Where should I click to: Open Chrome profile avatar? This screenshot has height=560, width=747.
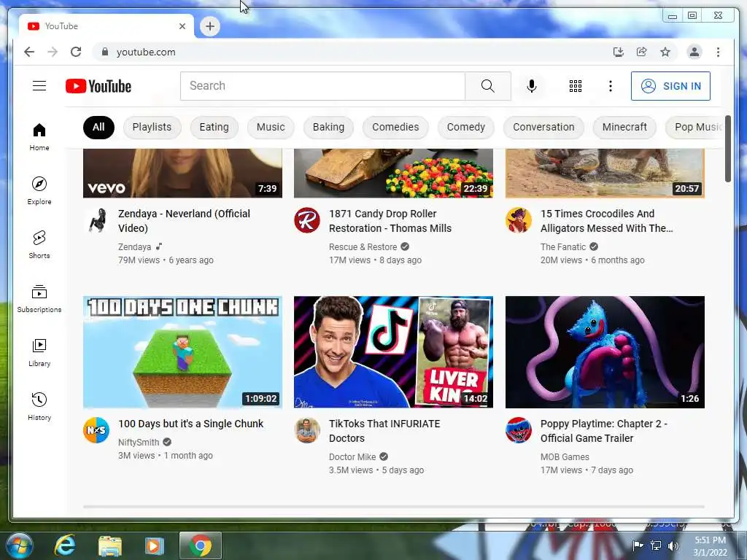[x=694, y=52]
